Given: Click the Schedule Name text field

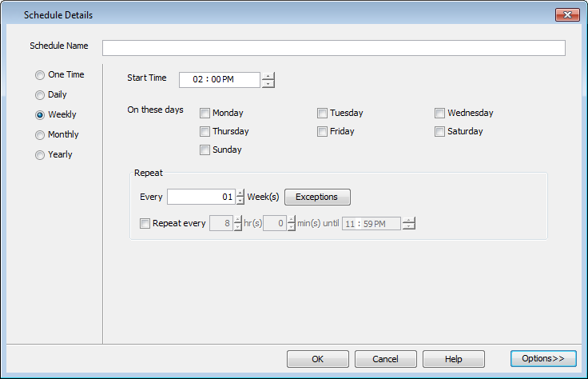Looking at the screenshot, I should pyautogui.click(x=333, y=48).
